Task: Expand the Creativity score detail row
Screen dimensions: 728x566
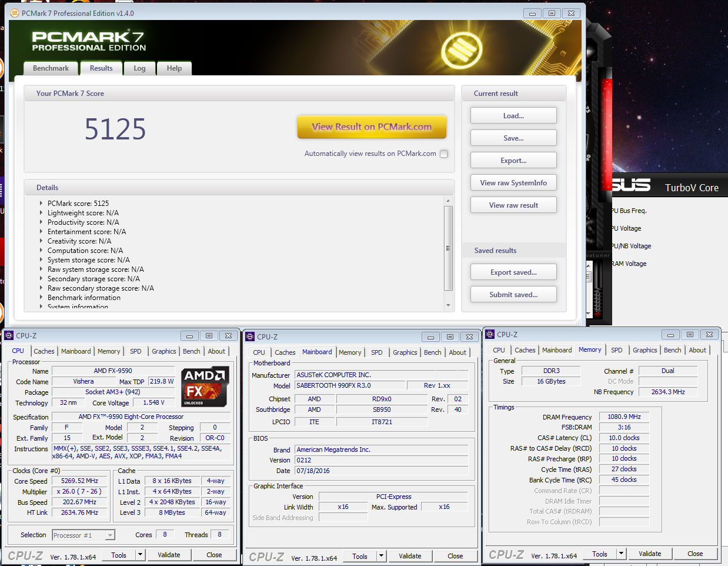Action: pos(41,241)
